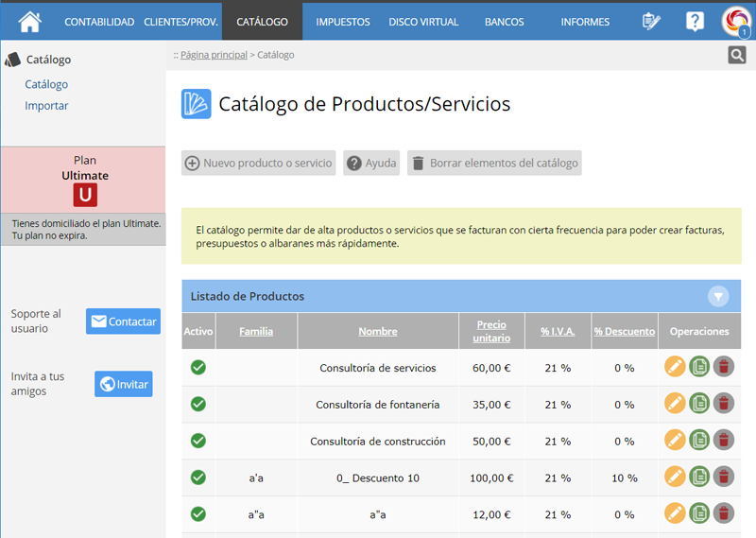Edit the 0_ Descuento 10 product
756x538 pixels.
(x=675, y=477)
